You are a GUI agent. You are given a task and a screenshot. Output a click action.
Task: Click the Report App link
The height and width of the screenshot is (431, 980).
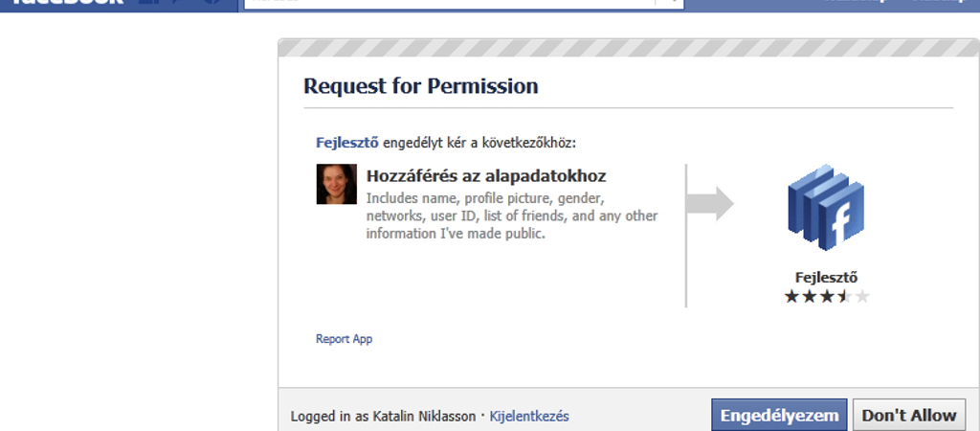[x=344, y=339]
